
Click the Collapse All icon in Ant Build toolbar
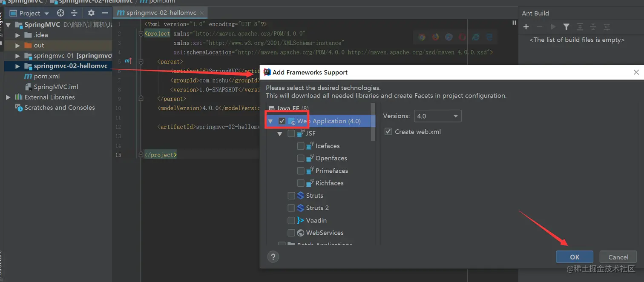593,27
